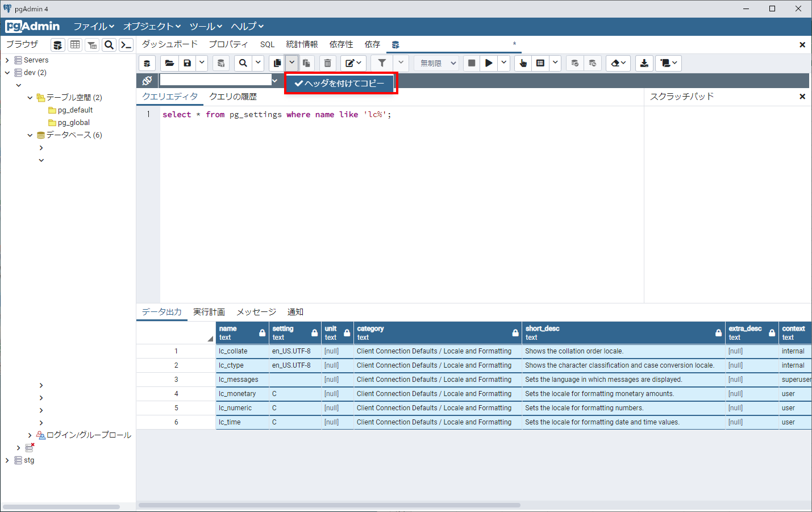Click the Copy rows icon
Image resolution: width=812 pixels, height=512 pixels.
click(x=277, y=63)
